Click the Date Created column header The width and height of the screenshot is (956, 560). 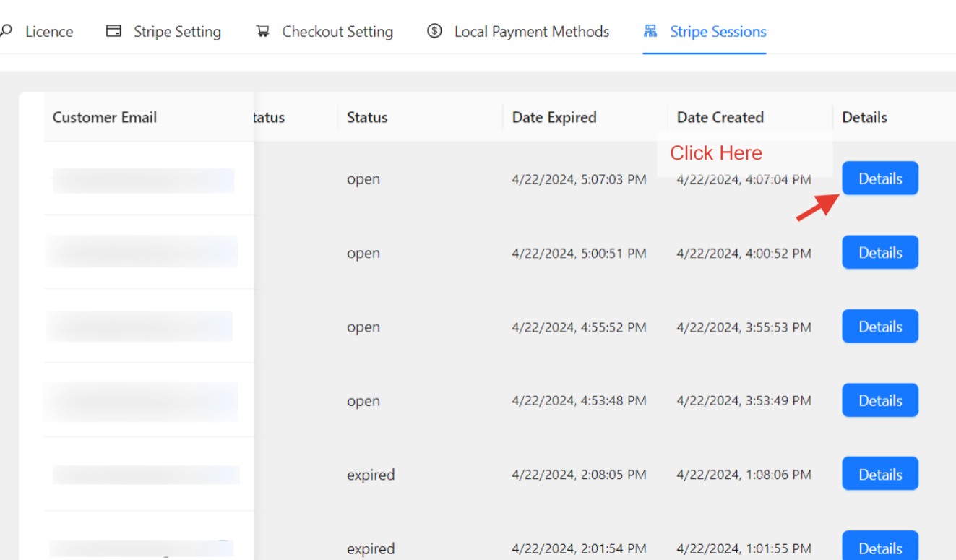[x=720, y=117]
